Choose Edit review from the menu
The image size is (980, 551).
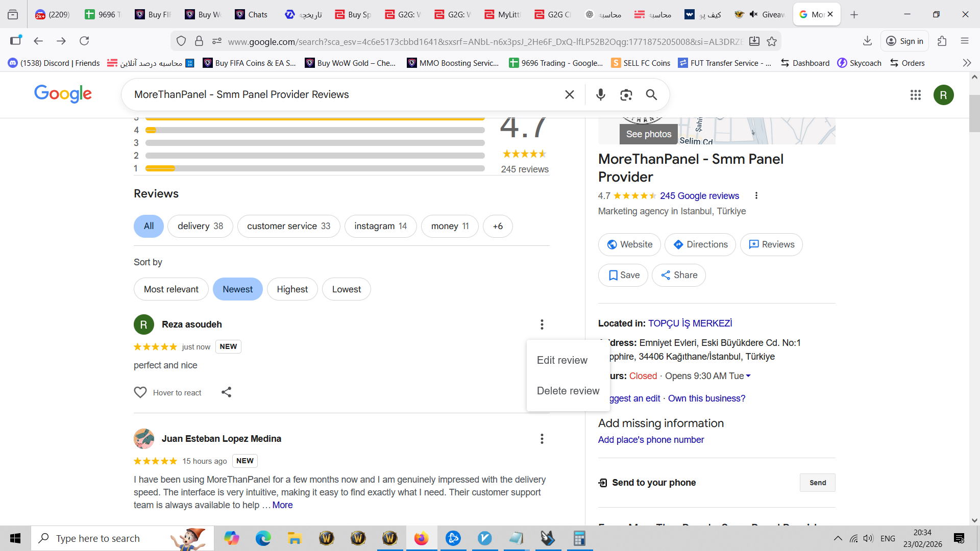coord(562,360)
